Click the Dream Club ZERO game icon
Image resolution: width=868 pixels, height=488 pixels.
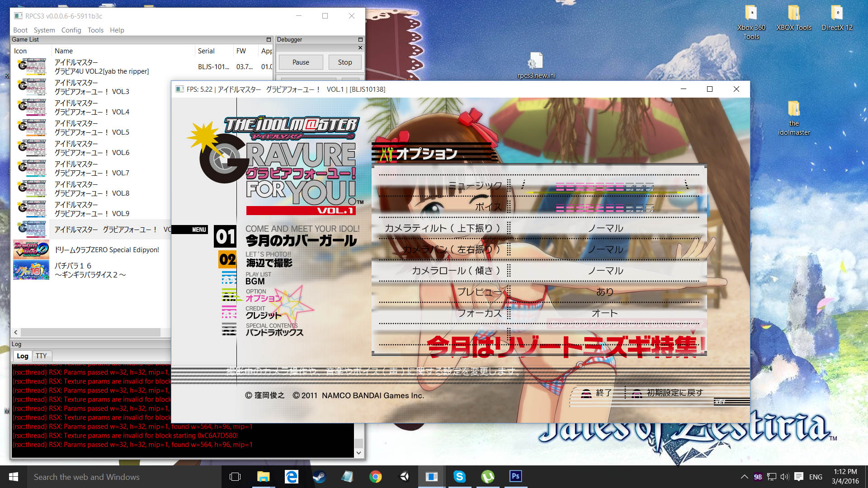pyautogui.click(x=31, y=249)
